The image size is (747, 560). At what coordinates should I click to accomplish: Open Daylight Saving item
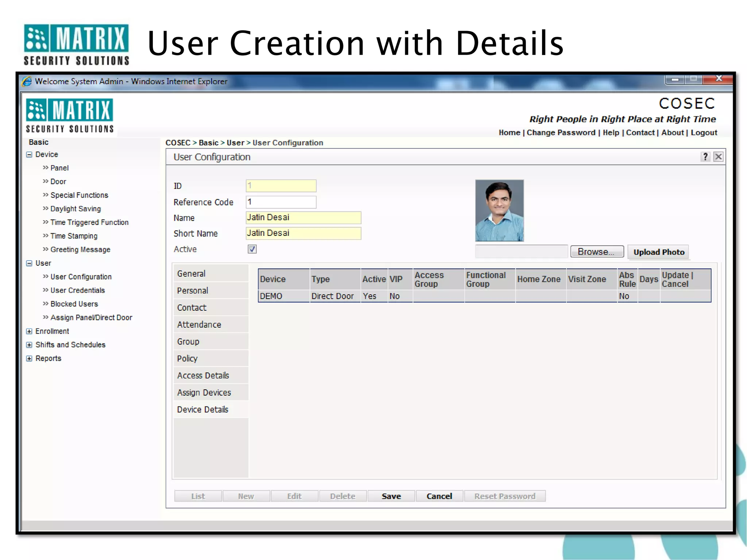(76, 209)
